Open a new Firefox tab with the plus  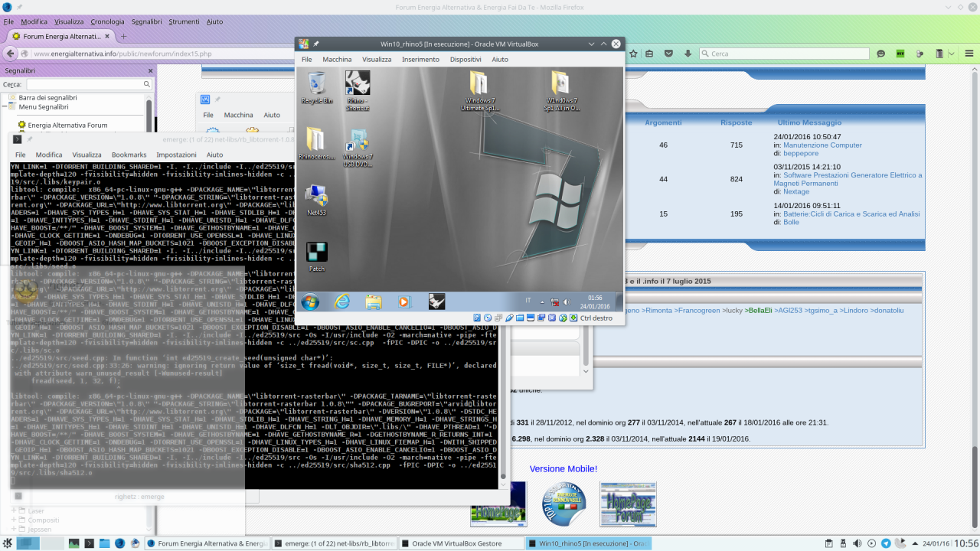pos(123,36)
